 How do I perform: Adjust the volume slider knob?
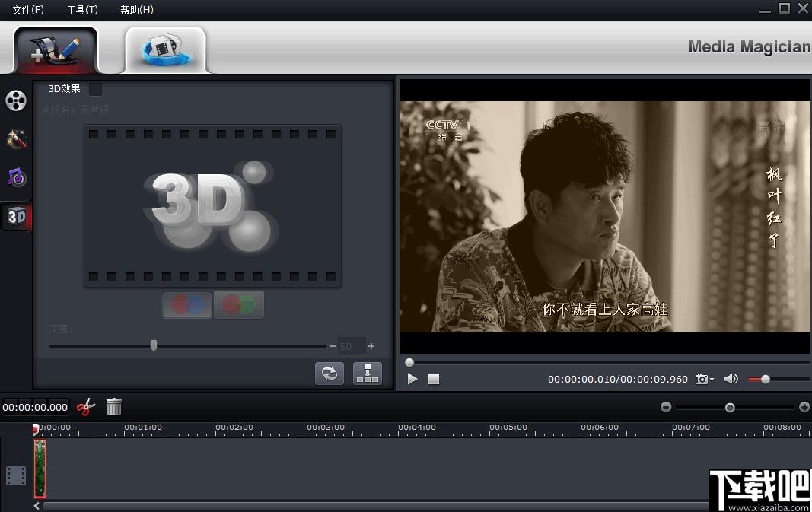tap(765, 380)
